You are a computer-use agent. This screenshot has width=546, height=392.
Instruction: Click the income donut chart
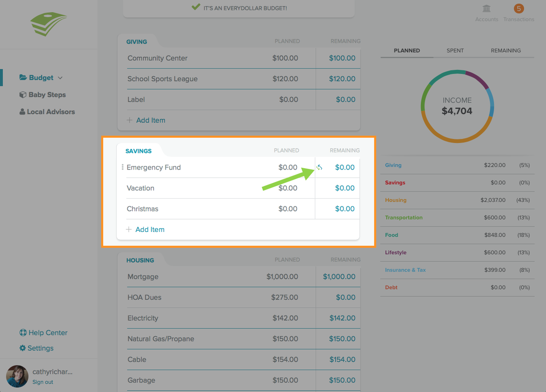click(x=457, y=106)
